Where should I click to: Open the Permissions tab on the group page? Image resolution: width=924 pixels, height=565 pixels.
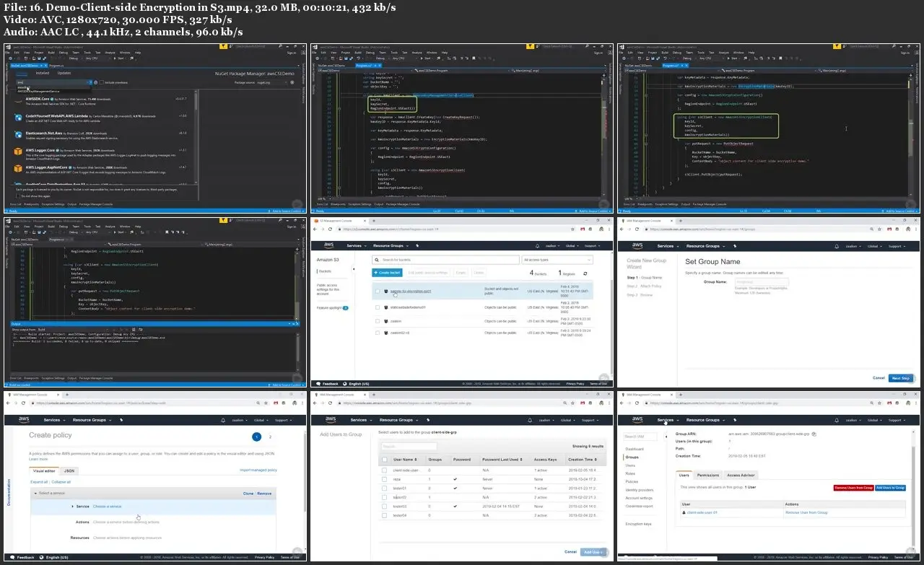(708, 476)
